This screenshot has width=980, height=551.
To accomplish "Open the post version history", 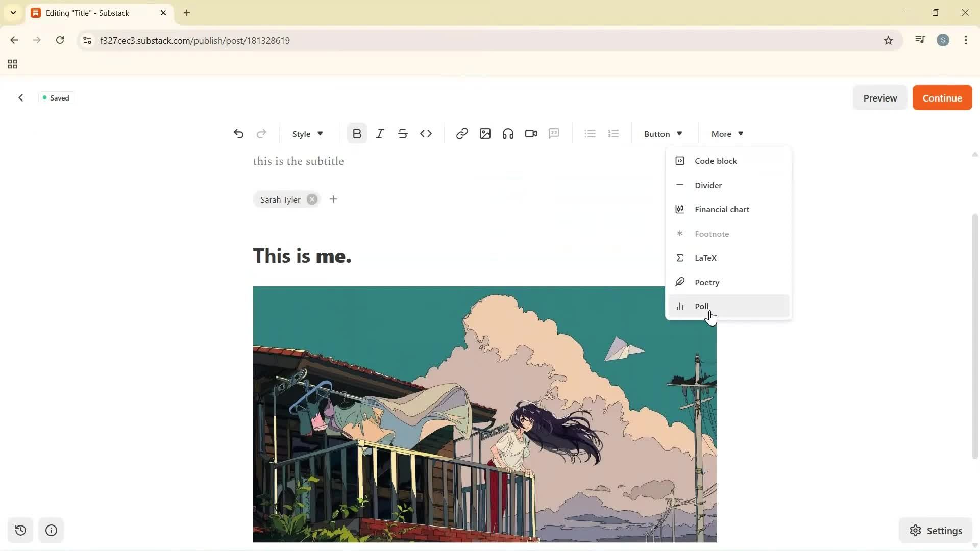I will [x=20, y=530].
